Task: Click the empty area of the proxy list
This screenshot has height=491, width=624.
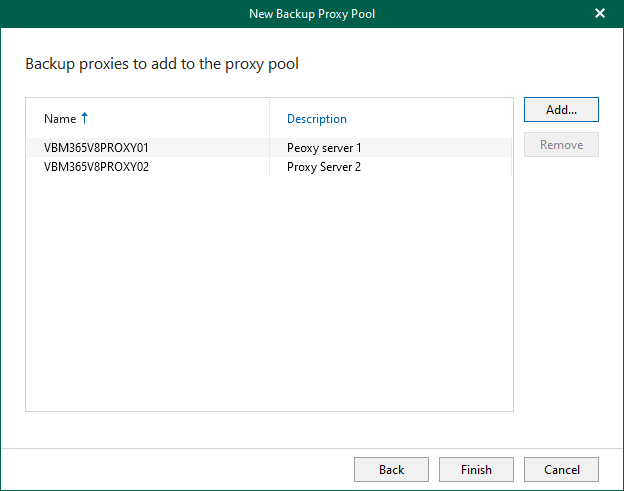Action: point(268,300)
